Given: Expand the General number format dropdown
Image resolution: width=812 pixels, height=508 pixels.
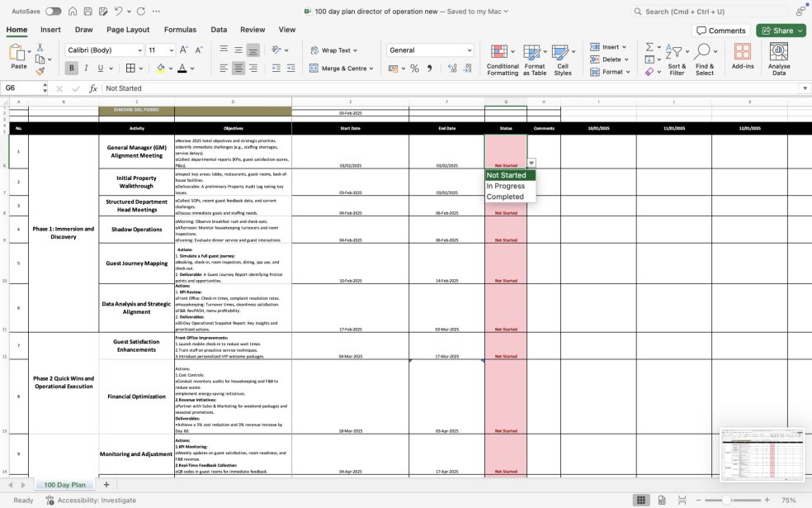Looking at the screenshot, I should (x=470, y=50).
